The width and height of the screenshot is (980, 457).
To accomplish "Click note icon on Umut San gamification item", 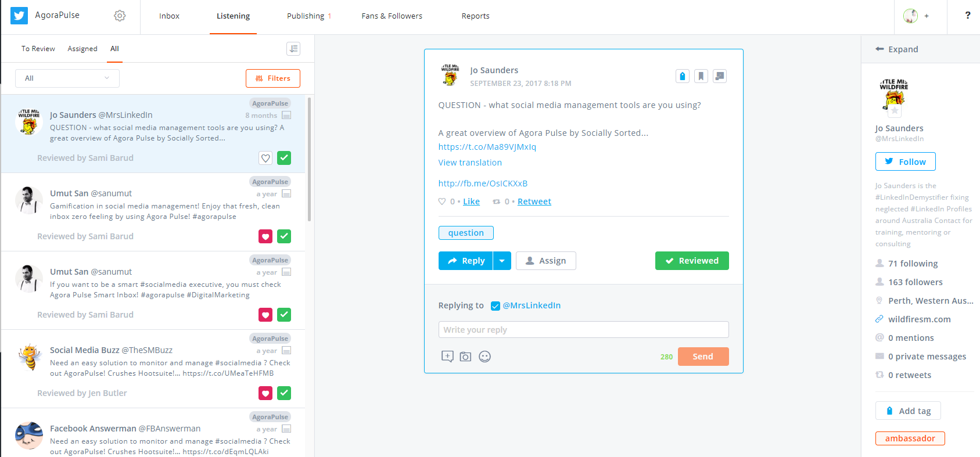I will pyautogui.click(x=286, y=194).
